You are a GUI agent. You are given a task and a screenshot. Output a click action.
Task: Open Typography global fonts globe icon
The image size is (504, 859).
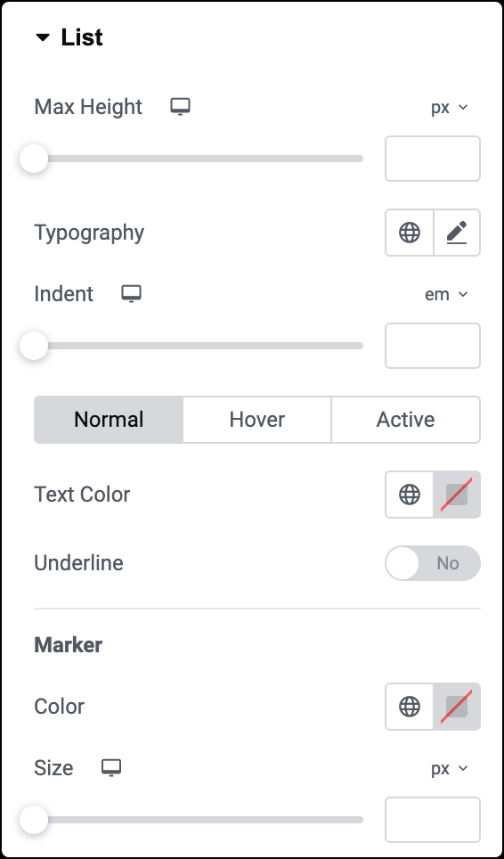coord(410,233)
